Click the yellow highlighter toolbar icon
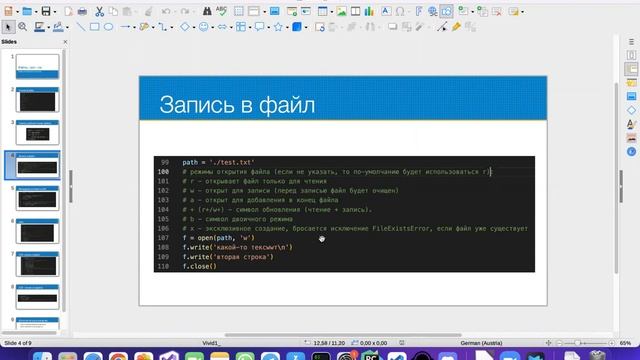Image resolution: width=640 pixels, height=360 pixels. point(456,27)
